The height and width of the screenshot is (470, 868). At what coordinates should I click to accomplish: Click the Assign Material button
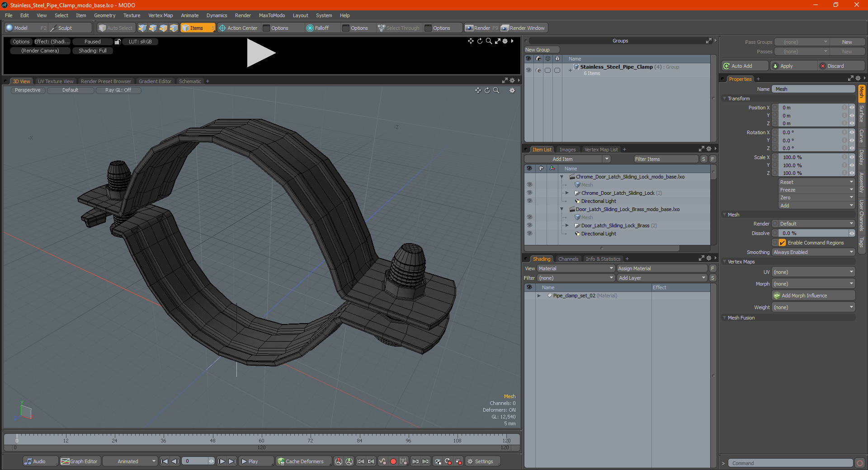(662, 268)
